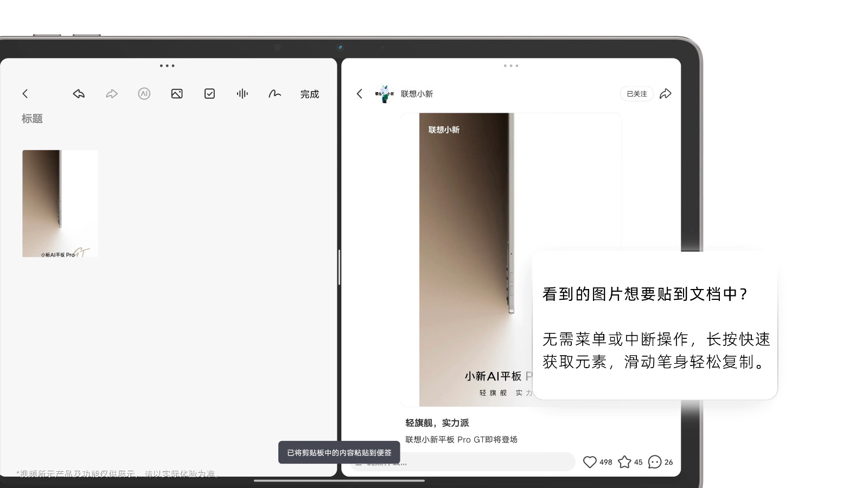Image resolution: width=868 pixels, height=488 pixels.
Task: Go back from the 联想小新 post
Action: (x=359, y=94)
